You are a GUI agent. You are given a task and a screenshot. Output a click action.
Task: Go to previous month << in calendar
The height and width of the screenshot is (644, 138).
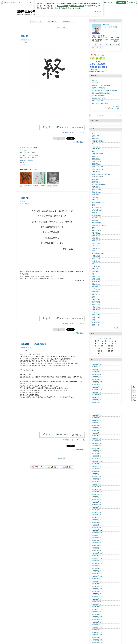coord(101,338)
